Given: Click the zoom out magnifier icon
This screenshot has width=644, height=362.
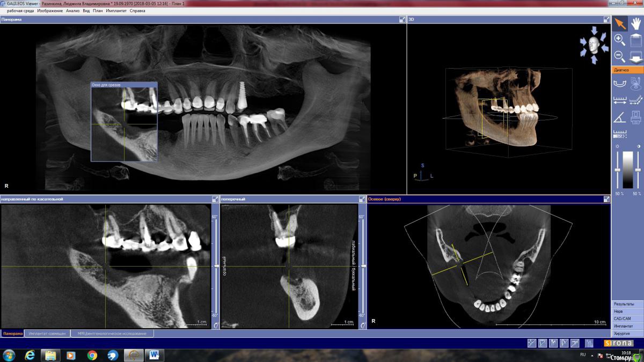Looking at the screenshot, I should [x=619, y=56].
